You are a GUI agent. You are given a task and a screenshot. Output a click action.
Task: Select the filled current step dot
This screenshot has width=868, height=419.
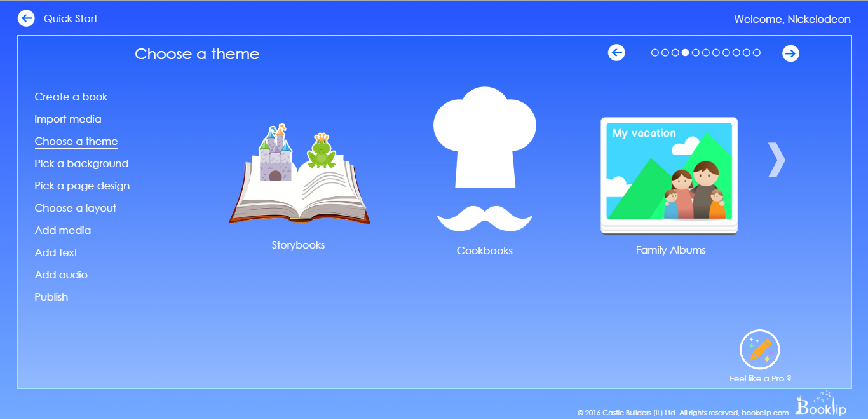tap(686, 53)
